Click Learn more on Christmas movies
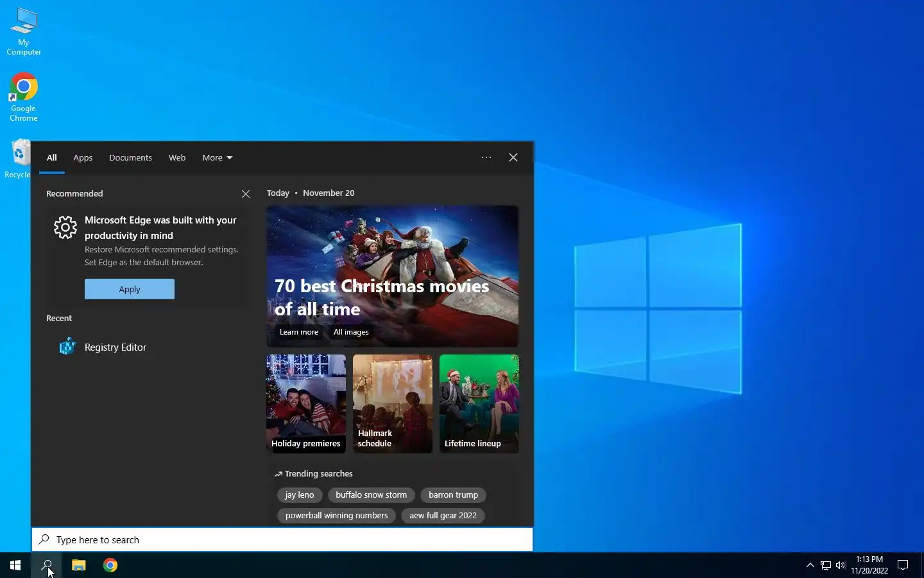 coord(299,332)
